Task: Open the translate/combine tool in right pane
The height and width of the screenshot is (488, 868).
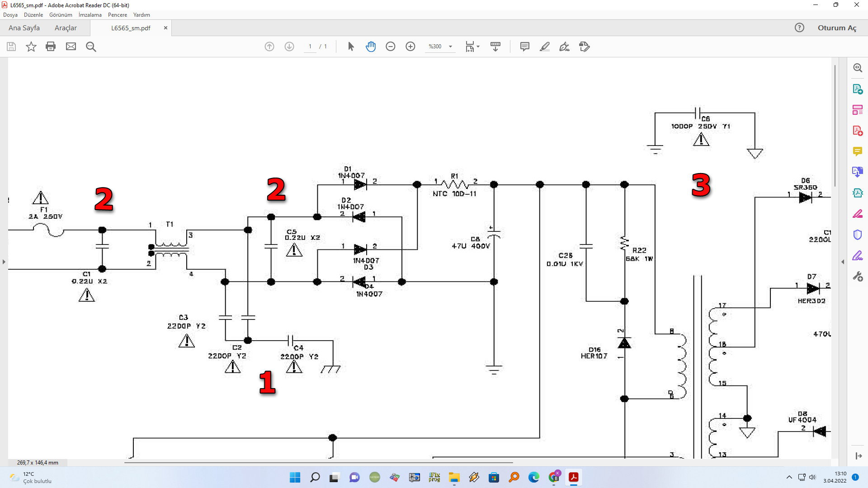Action: click(858, 172)
